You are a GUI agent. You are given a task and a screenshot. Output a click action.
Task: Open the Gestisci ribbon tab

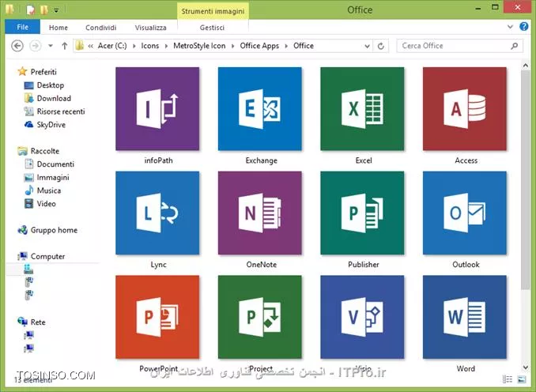coord(212,28)
